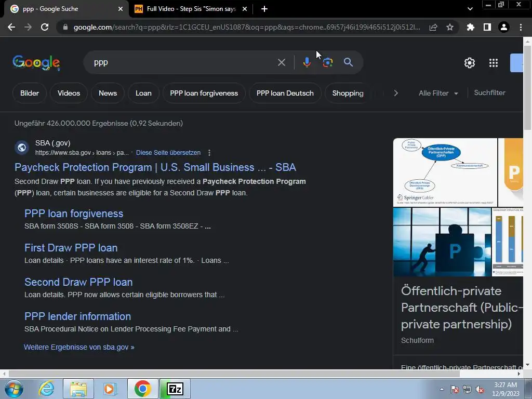Open Google settings gear
Screen dimensions: 532x399
(470, 63)
